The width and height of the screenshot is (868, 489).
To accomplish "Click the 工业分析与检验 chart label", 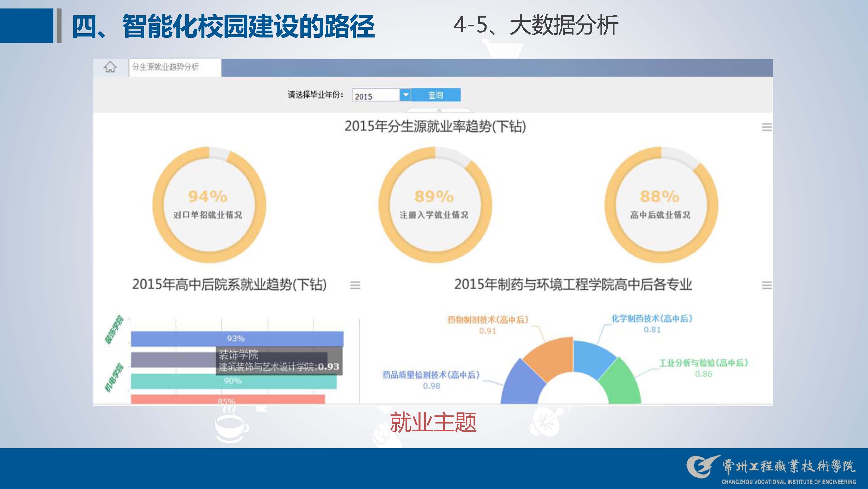I will [704, 363].
